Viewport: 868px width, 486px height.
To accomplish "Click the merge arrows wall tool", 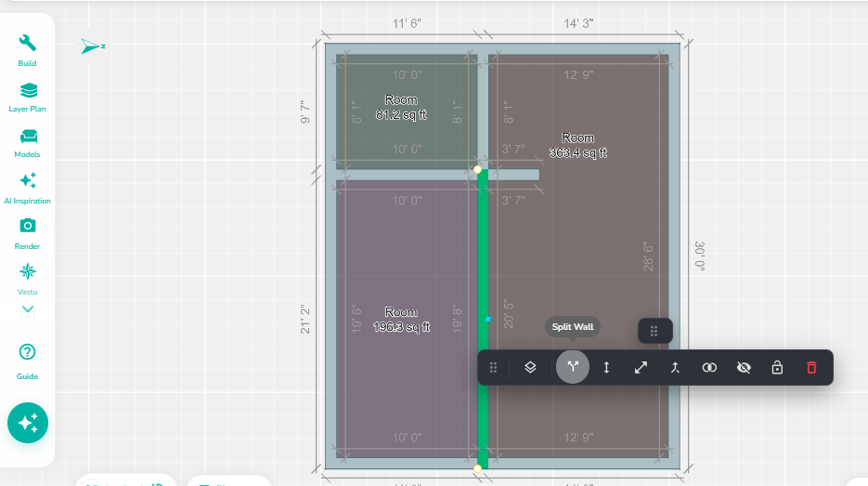I will pos(675,367).
